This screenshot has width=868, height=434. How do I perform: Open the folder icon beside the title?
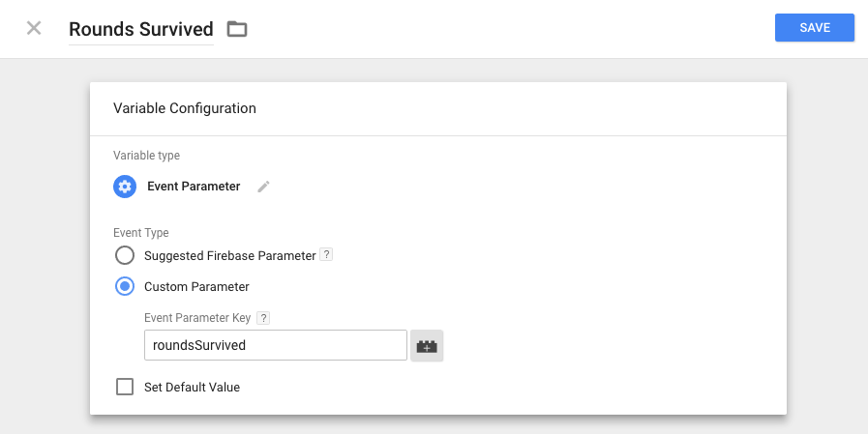point(237,29)
